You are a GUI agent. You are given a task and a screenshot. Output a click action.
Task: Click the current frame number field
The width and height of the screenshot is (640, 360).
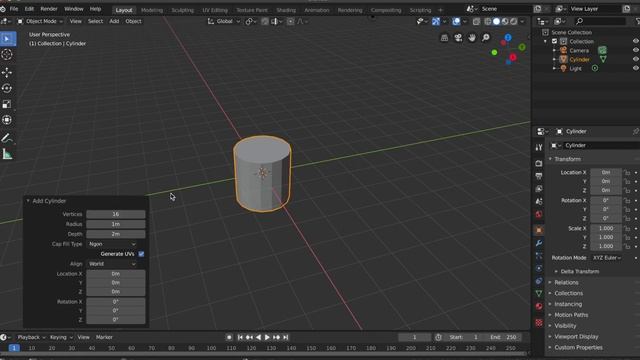414,338
